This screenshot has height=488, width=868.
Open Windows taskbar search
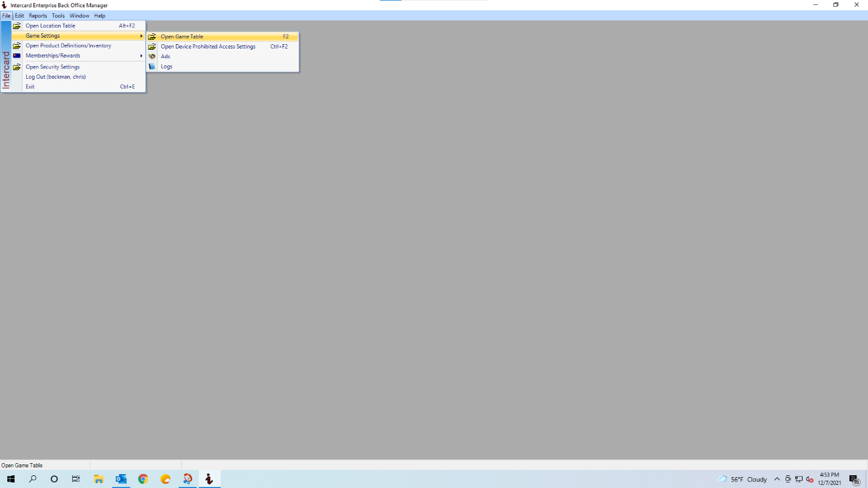tap(33, 479)
